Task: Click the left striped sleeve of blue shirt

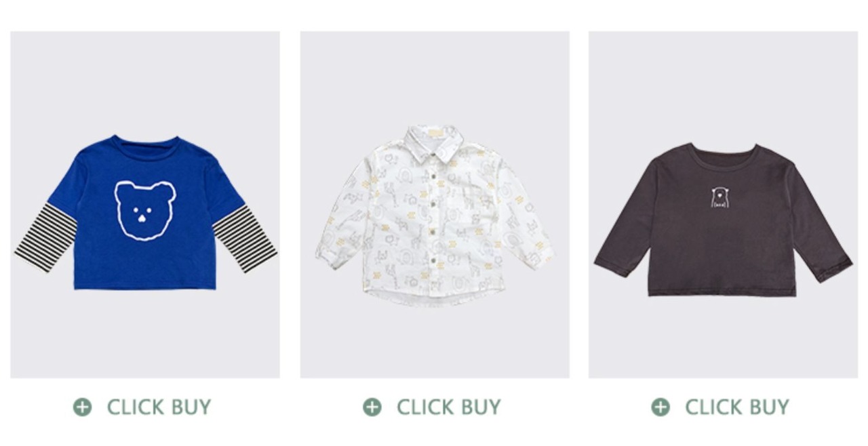Action: (x=44, y=236)
